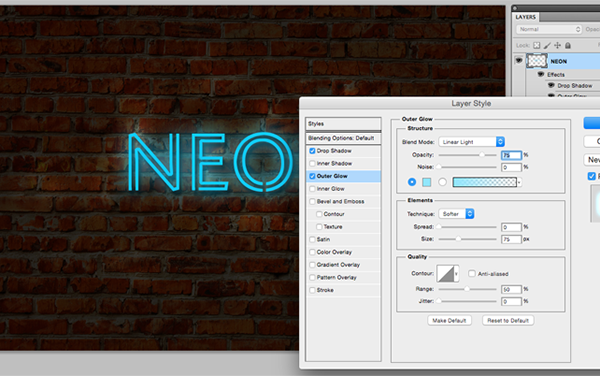Image resolution: width=600 pixels, height=376 pixels.
Task: Enable the Color Overlay checkbox
Action: [312, 252]
